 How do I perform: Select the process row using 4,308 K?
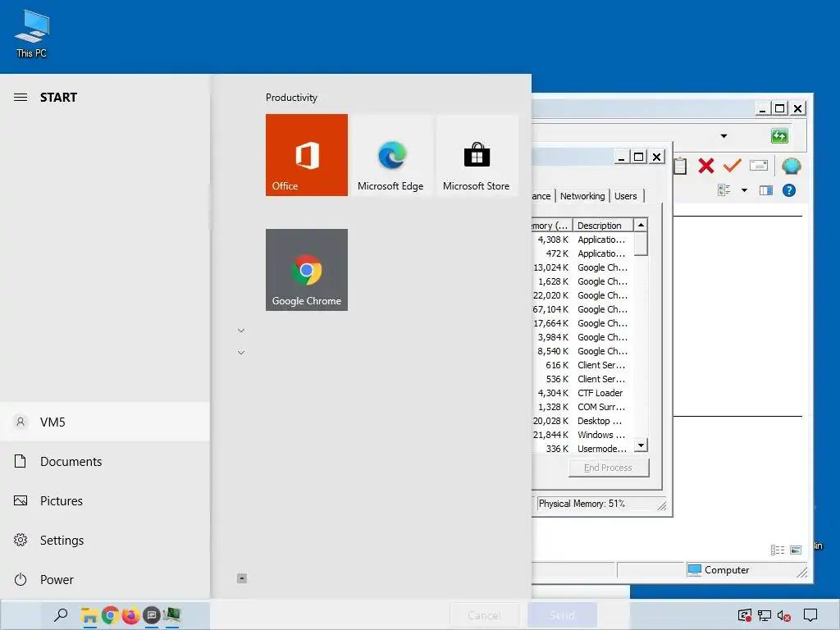[583, 240]
